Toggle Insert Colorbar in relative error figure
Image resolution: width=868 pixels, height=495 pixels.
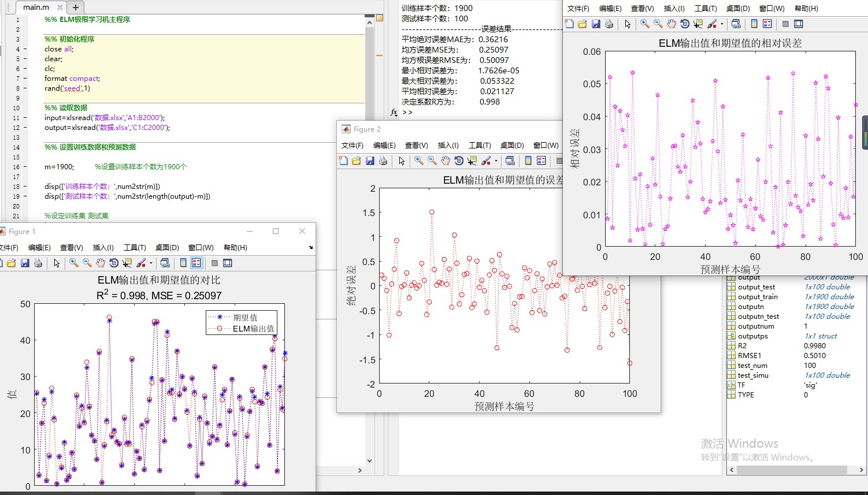click(x=754, y=24)
